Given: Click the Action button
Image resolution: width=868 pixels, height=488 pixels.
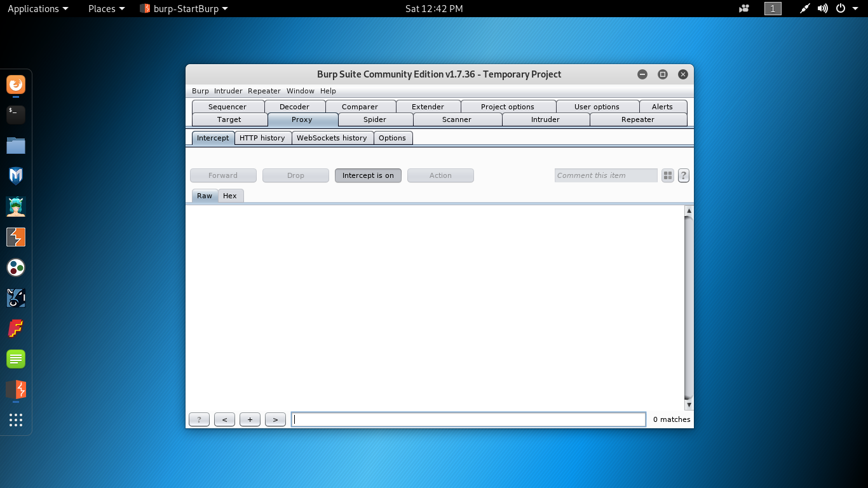Looking at the screenshot, I should 440,175.
